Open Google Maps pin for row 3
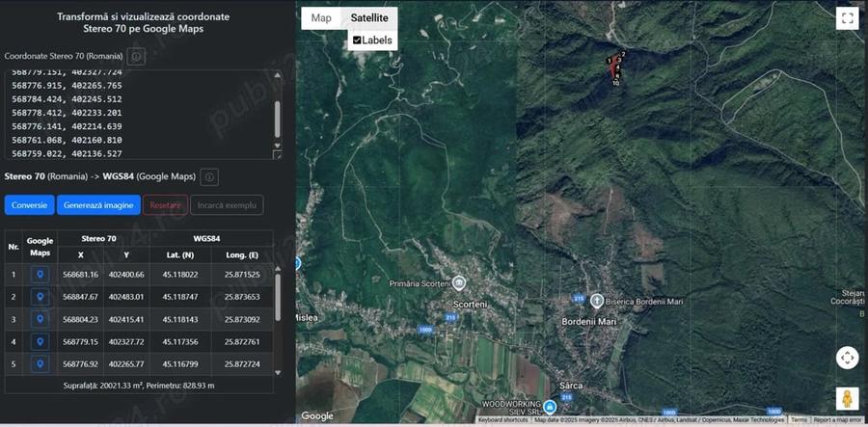The image size is (868, 427). 40,319
